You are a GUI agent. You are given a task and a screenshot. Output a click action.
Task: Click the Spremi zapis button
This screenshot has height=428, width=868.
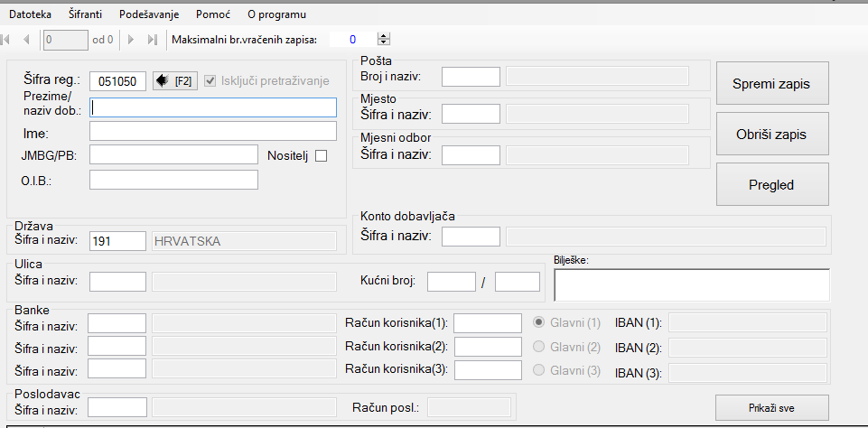[771, 84]
